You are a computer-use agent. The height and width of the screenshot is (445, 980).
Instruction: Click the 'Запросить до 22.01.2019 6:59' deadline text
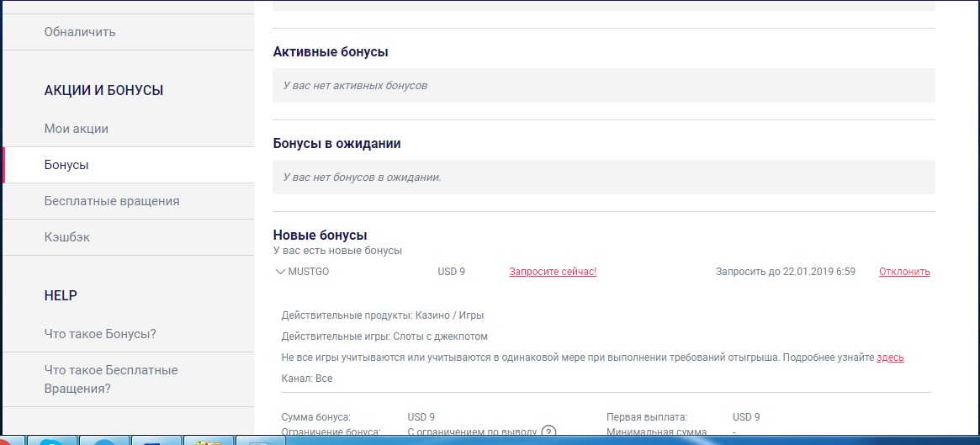[785, 272]
